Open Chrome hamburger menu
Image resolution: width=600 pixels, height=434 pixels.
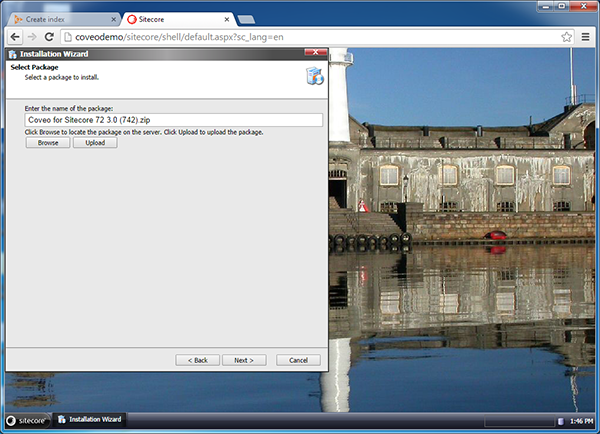click(x=585, y=37)
